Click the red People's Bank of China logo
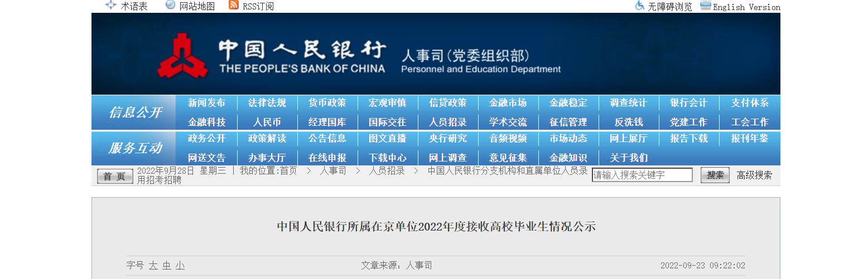Image resolution: width=868 pixels, height=279 pixels. click(x=182, y=56)
